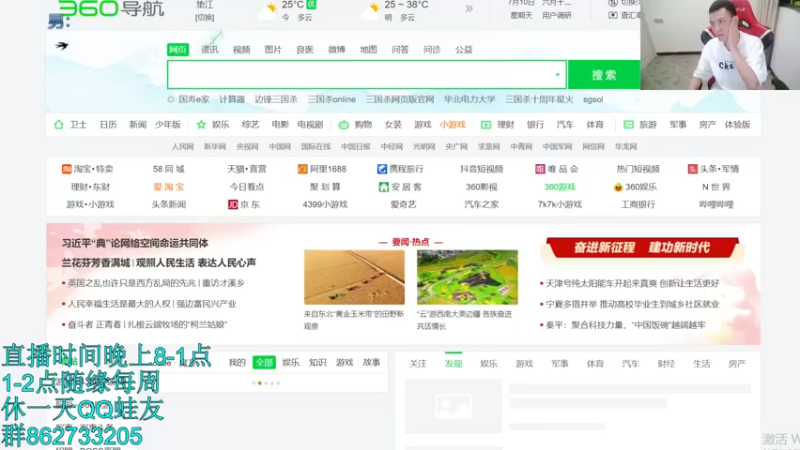Image resolution: width=800 pixels, height=450 pixels.
Task: Click today's weather cloud icon
Action: pyautogui.click(x=268, y=10)
